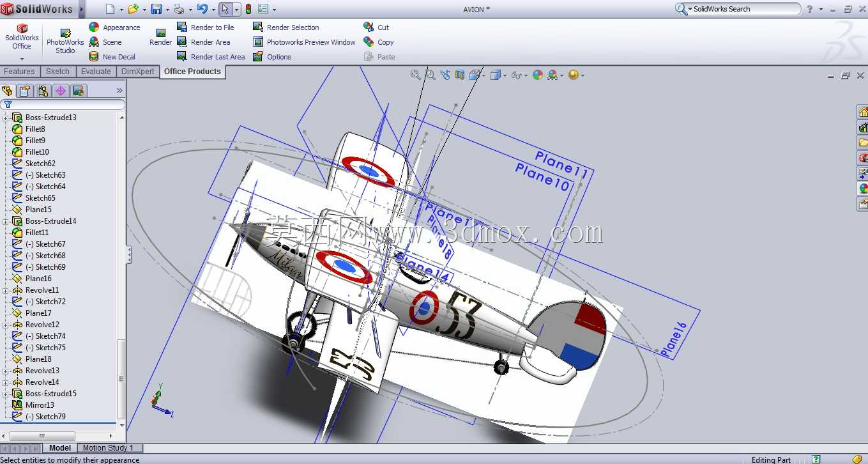Switch to the RenderManager tab
Screen dimensions: 868x464
(79, 91)
